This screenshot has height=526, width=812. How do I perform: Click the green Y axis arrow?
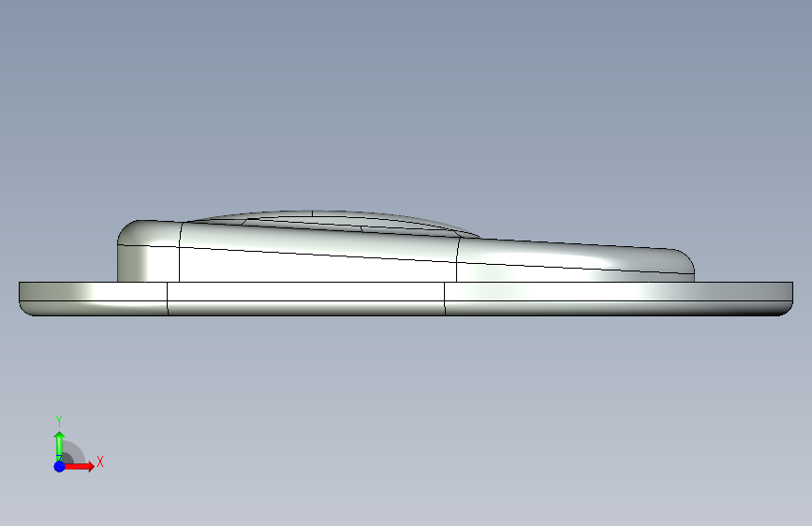[59, 446]
